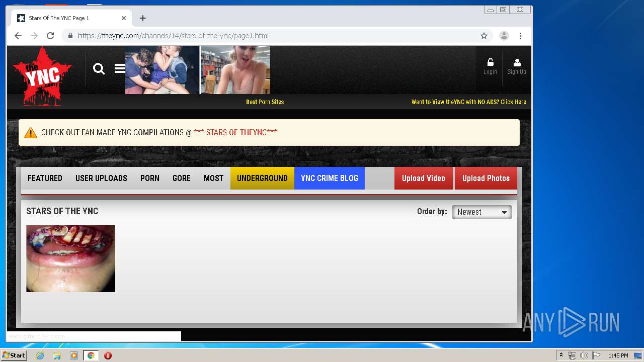Open the site search magnifier icon
The height and width of the screenshot is (362, 644).
click(x=99, y=69)
